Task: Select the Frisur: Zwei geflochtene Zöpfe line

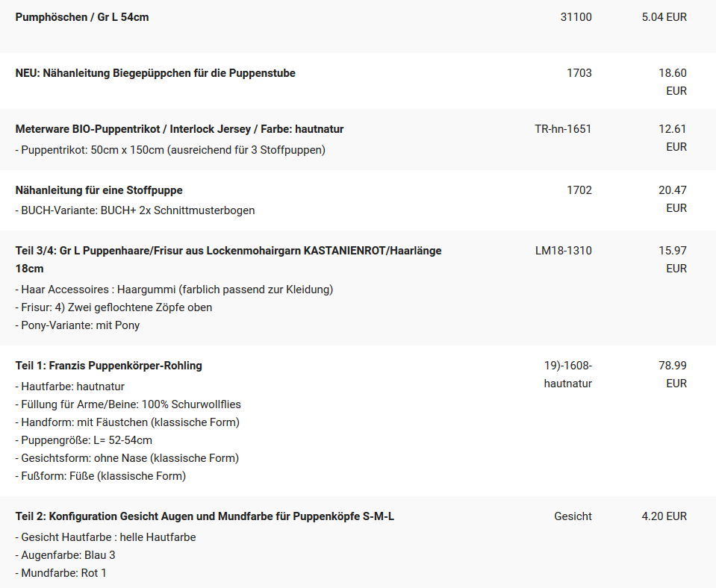Action: (113, 307)
